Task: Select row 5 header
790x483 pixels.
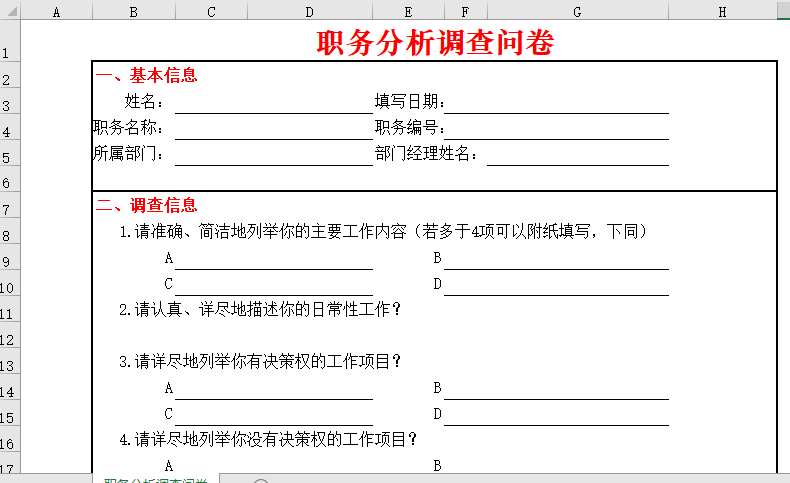Action: point(10,153)
